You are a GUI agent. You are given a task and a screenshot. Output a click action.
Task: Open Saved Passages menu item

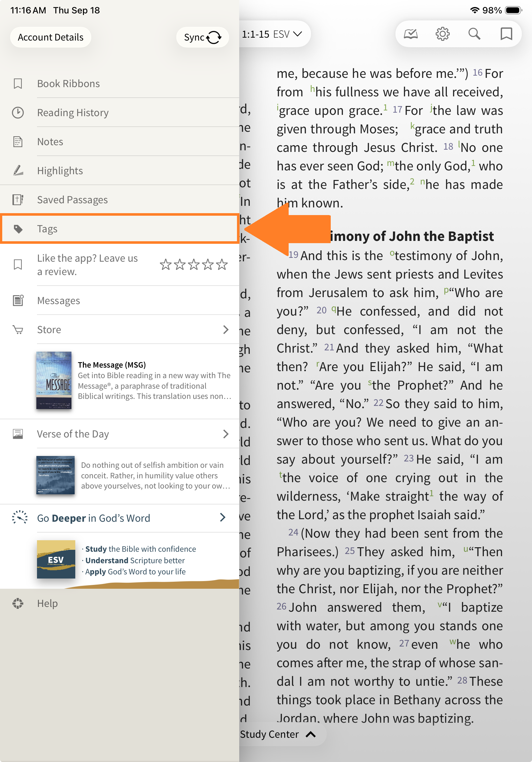click(72, 200)
